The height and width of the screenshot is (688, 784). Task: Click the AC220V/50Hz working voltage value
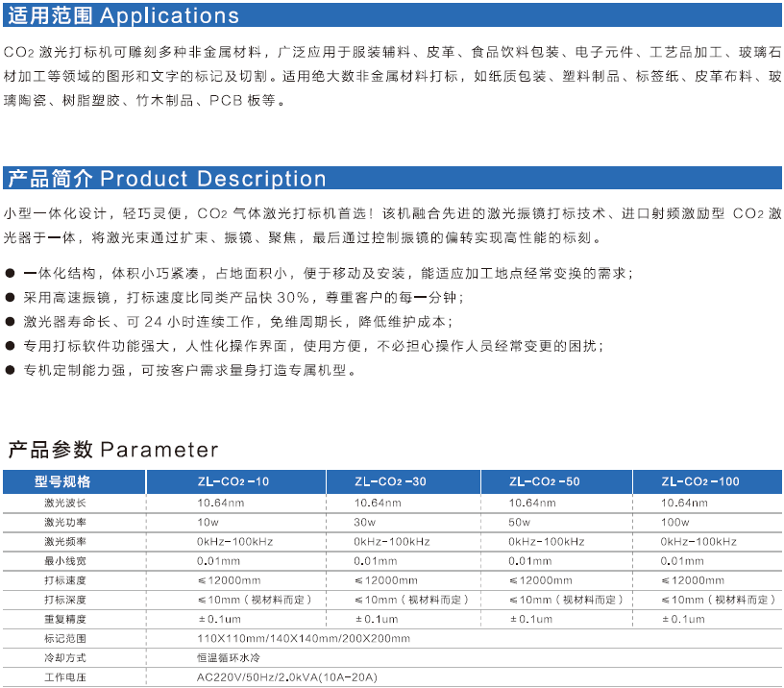pos(287,677)
